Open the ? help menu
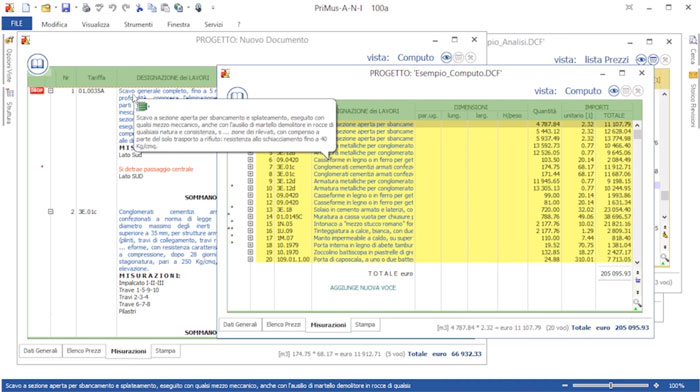The image size is (700, 392). point(238,25)
